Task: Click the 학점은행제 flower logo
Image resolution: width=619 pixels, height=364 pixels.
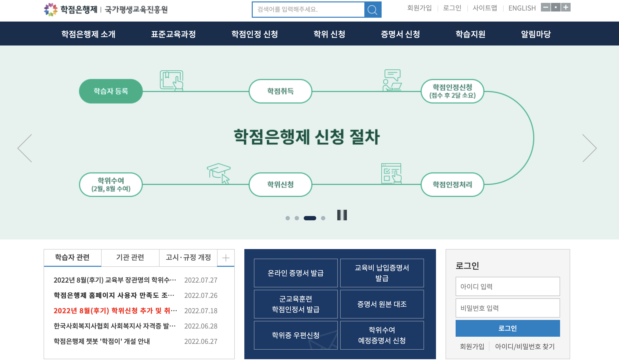Action: [x=51, y=10]
